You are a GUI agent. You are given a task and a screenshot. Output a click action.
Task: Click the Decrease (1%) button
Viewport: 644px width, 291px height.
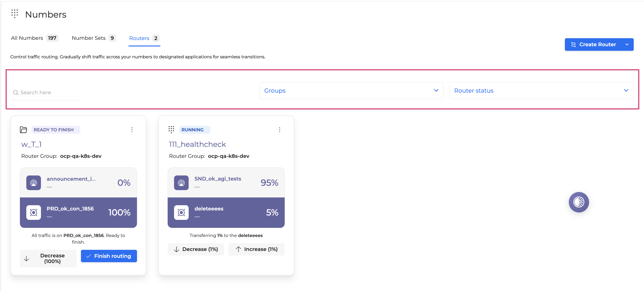click(196, 249)
